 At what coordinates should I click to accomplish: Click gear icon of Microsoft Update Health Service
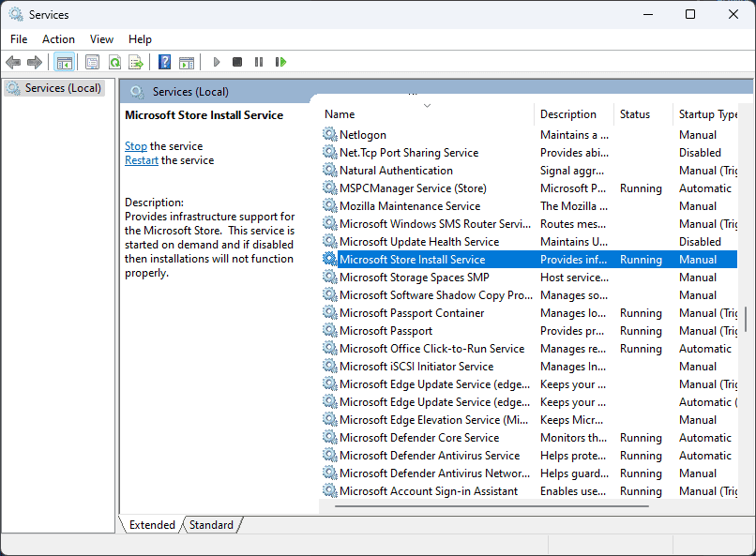tap(329, 241)
